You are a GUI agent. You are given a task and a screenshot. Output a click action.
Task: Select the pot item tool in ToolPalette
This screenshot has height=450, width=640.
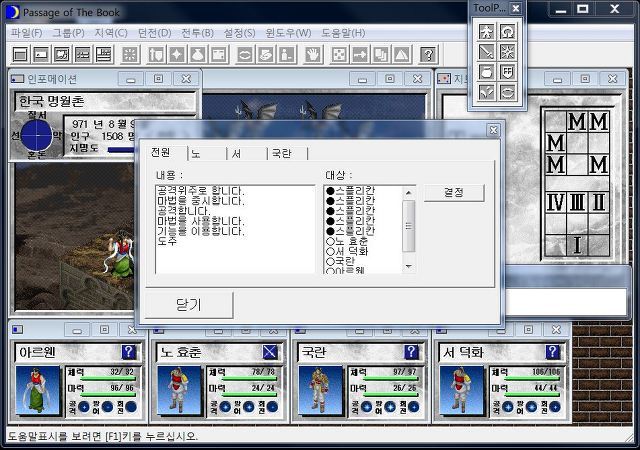487,72
